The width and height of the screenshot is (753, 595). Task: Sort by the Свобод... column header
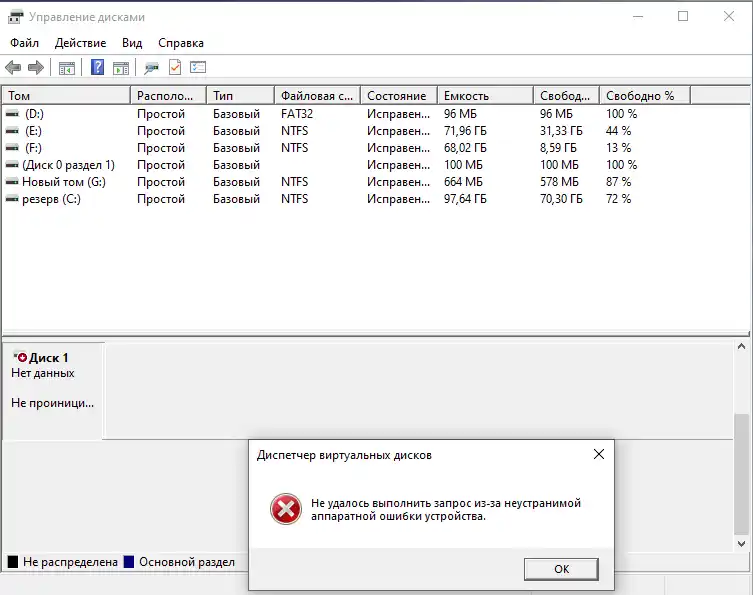(567, 96)
